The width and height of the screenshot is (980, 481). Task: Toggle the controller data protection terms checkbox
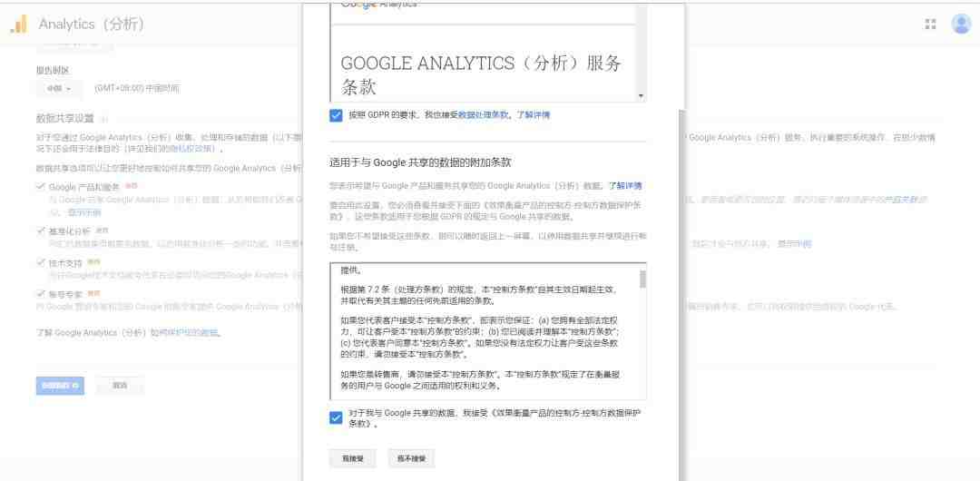click(336, 417)
